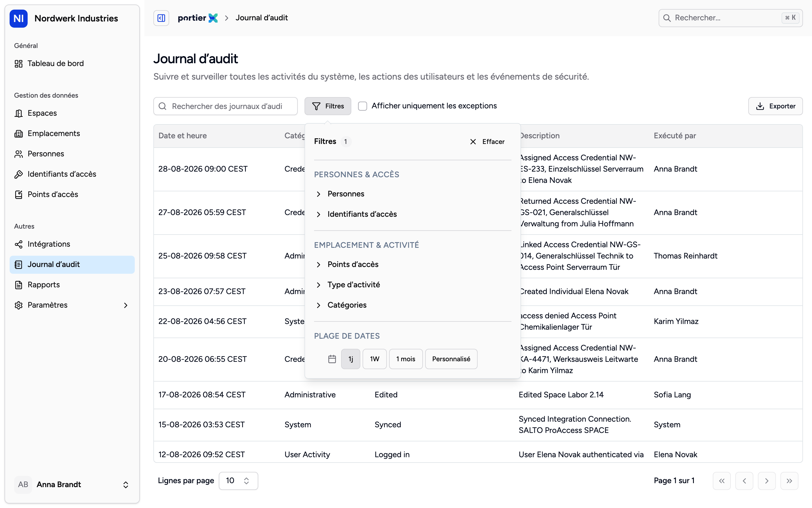Click the date range calendar icon
The width and height of the screenshot is (812, 508).
pyautogui.click(x=332, y=359)
